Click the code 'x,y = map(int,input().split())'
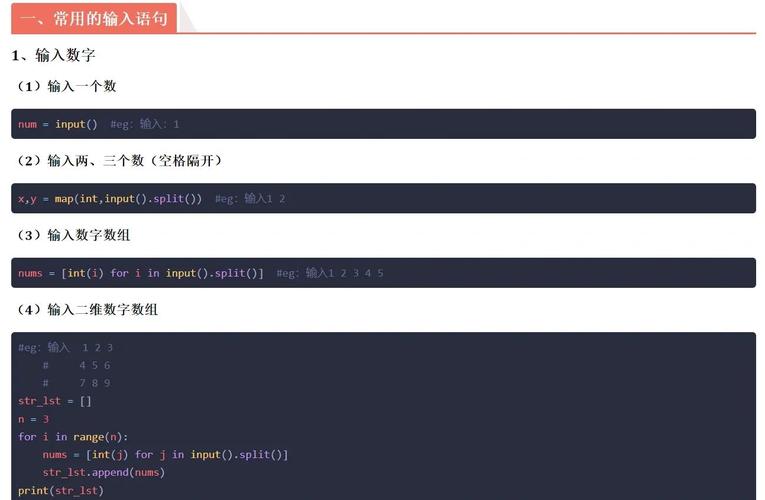765x500 pixels. 110,199
